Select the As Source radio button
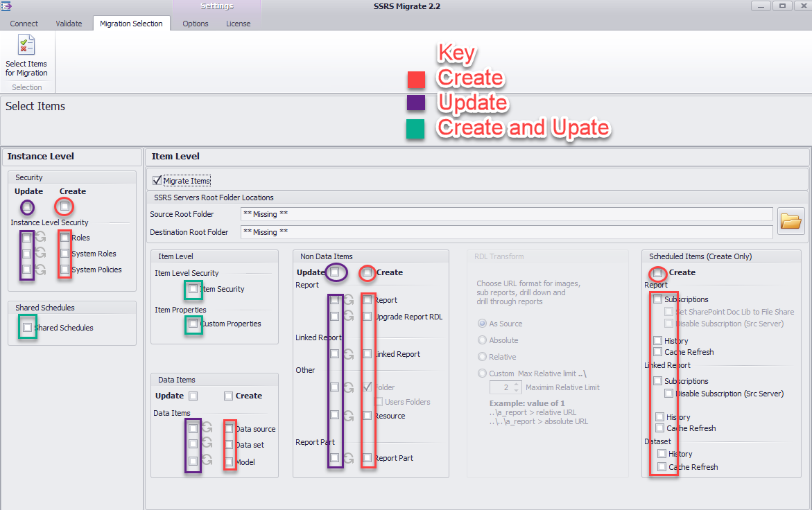The image size is (812, 510). 482,324
